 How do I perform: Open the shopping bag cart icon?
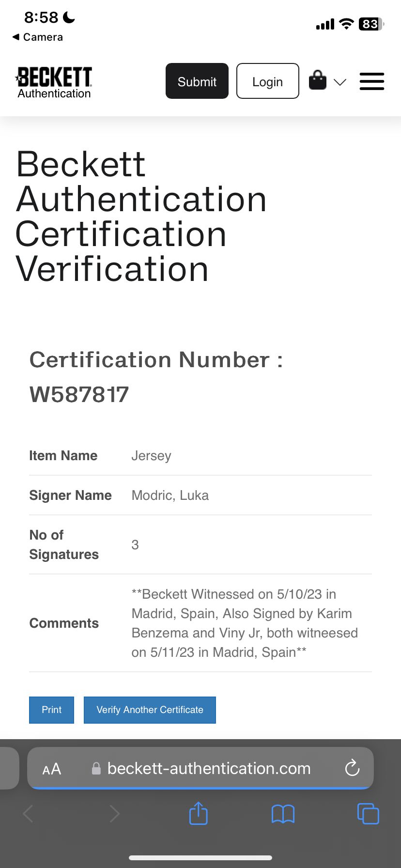tap(318, 80)
